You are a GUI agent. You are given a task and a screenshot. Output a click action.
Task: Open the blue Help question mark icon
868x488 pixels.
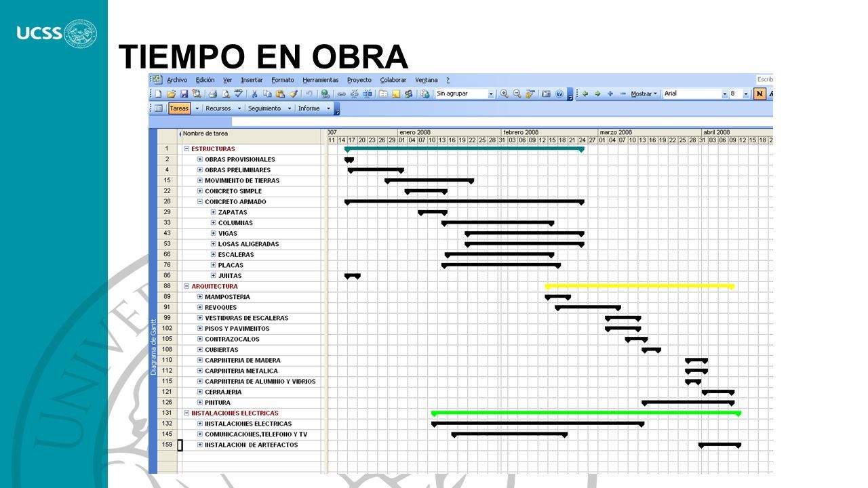click(x=559, y=94)
